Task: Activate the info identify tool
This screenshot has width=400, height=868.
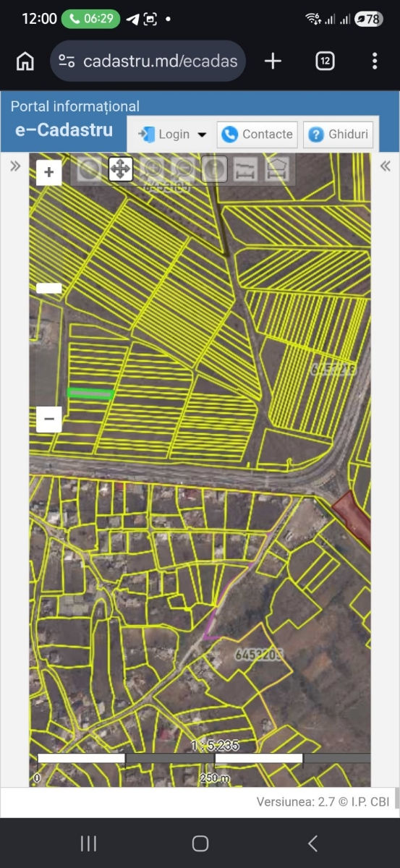Action: coord(214,169)
